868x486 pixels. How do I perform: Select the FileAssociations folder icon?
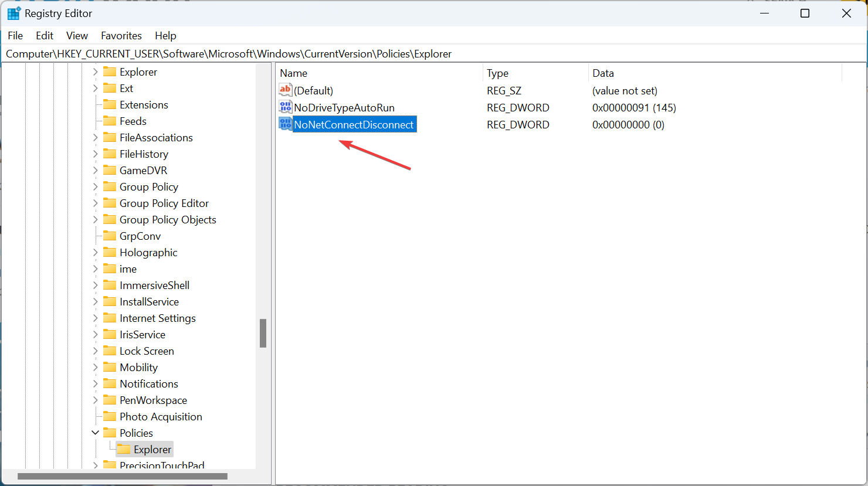110,137
